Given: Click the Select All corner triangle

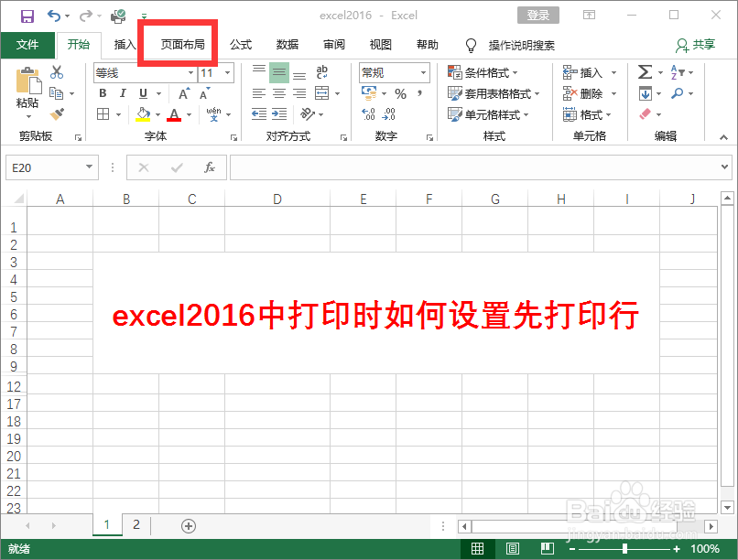Looking at the screenshot, I should coord(18,199).
